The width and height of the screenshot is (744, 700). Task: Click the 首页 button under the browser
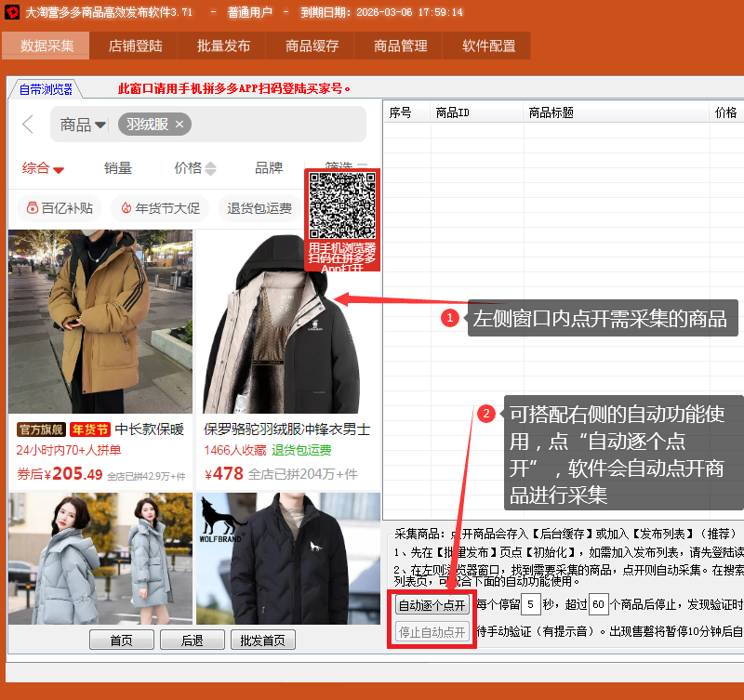click(x=121, y=640)
